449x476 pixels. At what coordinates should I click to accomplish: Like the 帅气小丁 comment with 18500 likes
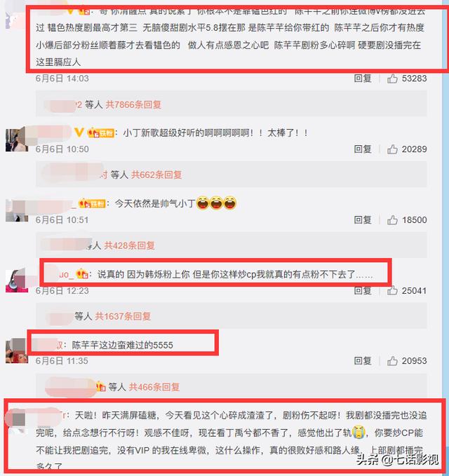click(x=392, y=220)
